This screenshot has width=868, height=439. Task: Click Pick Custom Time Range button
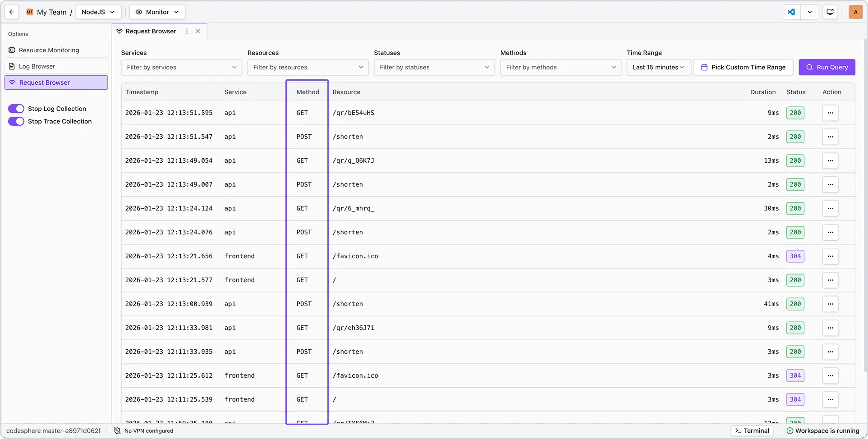[743, 67]
